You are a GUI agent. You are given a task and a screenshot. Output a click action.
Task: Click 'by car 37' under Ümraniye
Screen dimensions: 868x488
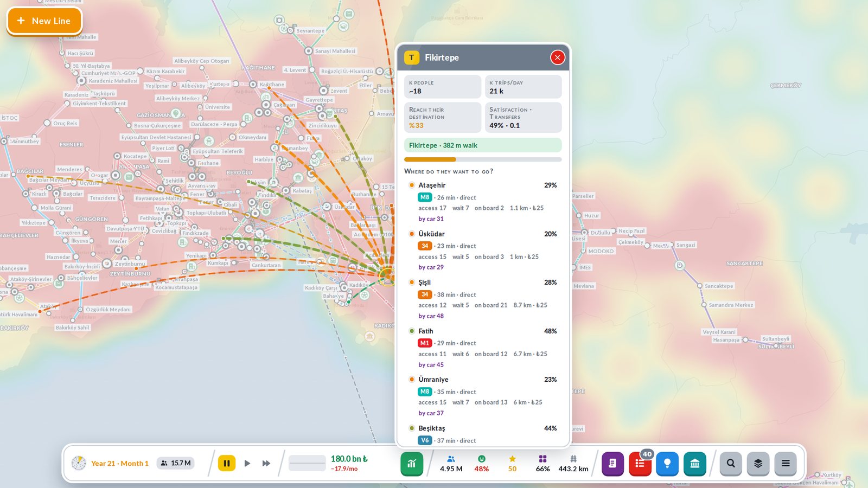tap(431, 413)
